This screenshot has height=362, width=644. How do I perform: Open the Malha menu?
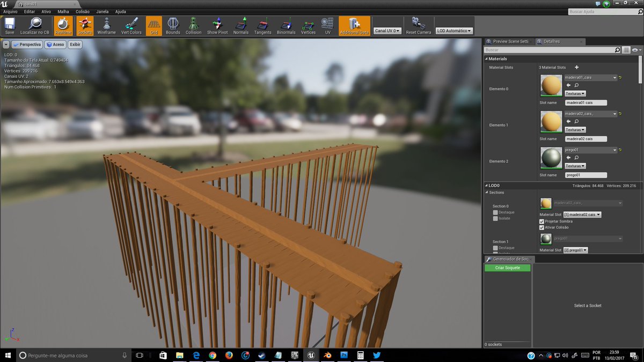(63, 11)
